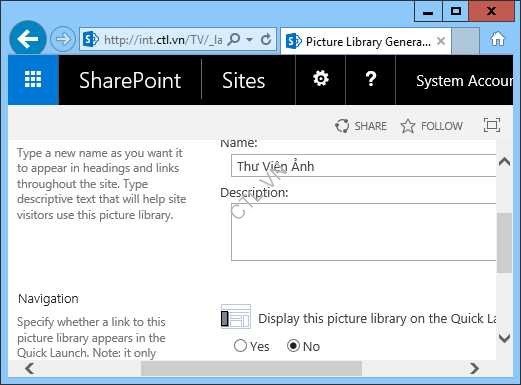Click the SHARE button
Viewport: 521px width, 385px height.
click(361, 126)
